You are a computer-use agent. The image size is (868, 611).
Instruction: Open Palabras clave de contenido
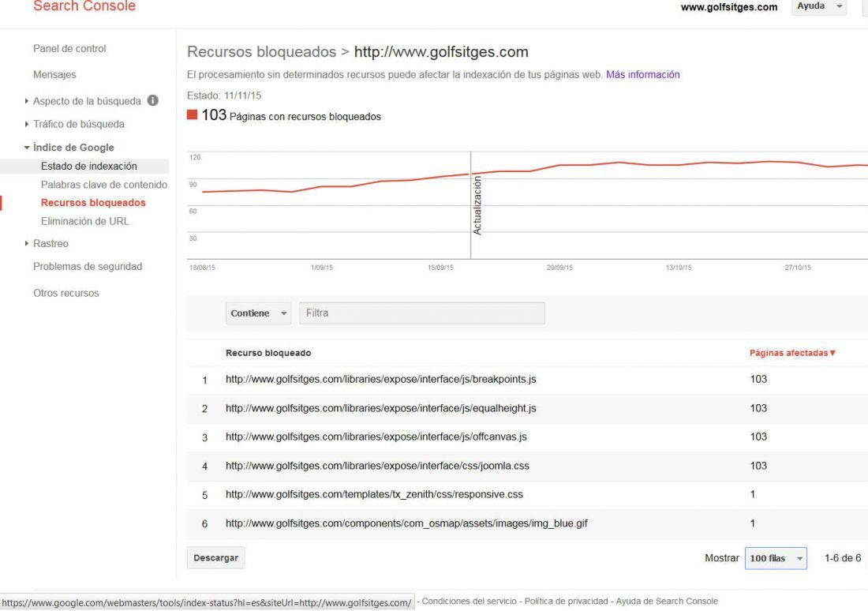tap(103, 185)
